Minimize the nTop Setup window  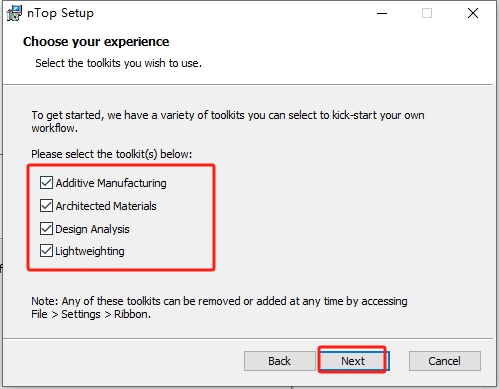pos(382,13)
